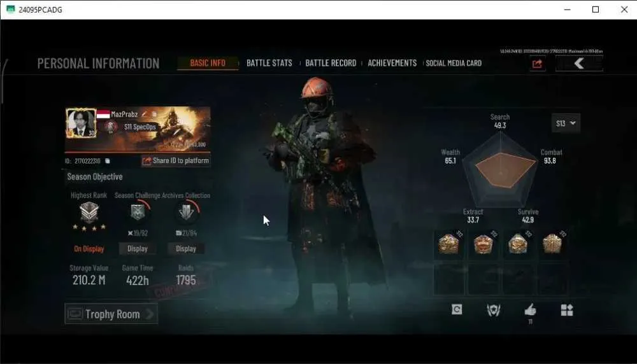Click Share ID to platform button
The width and height of the screenshot is (637, 364).
(176, 161)
